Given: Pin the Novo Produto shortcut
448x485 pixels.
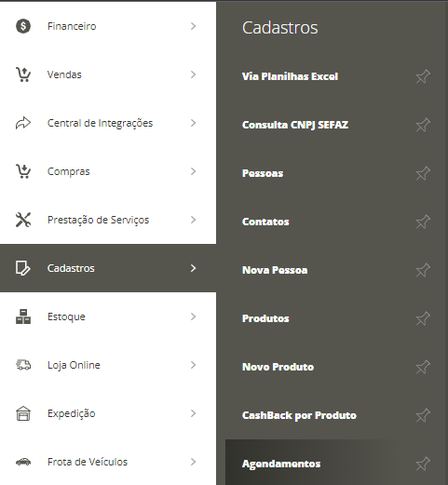Looking at the screenshot, I should click(423, 367).
